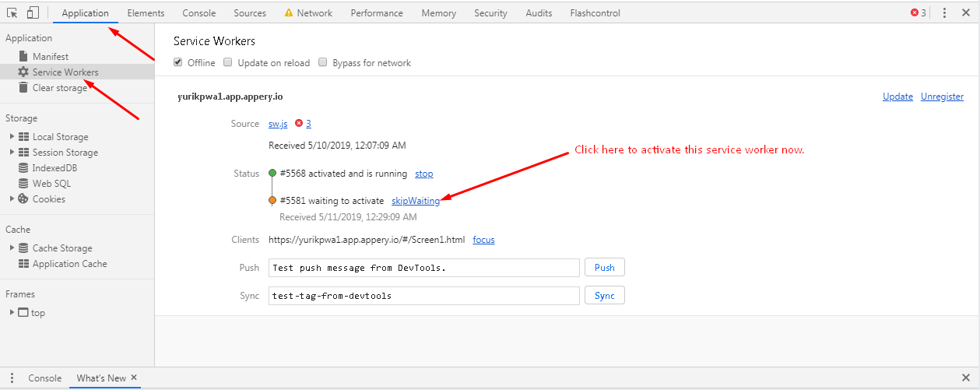
Task: Close the bottom drawer panel
Action: click(x=966, y=378)
